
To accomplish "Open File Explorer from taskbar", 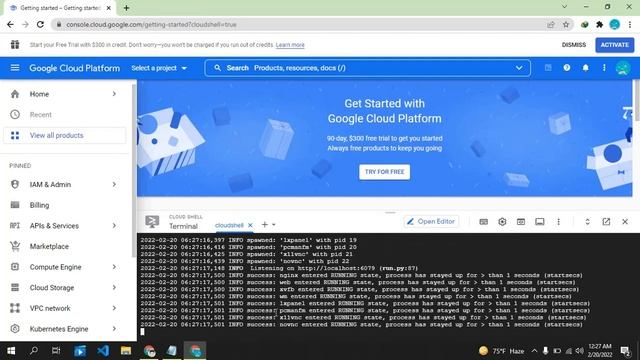I will pyautogui.click(x=126, y=351).
